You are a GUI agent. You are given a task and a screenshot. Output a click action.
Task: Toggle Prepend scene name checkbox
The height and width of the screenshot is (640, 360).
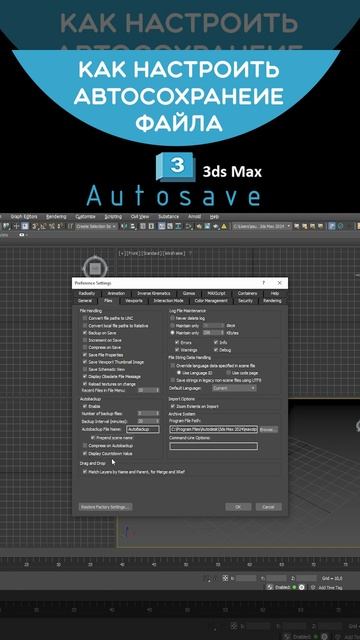(x=93, y=437)
